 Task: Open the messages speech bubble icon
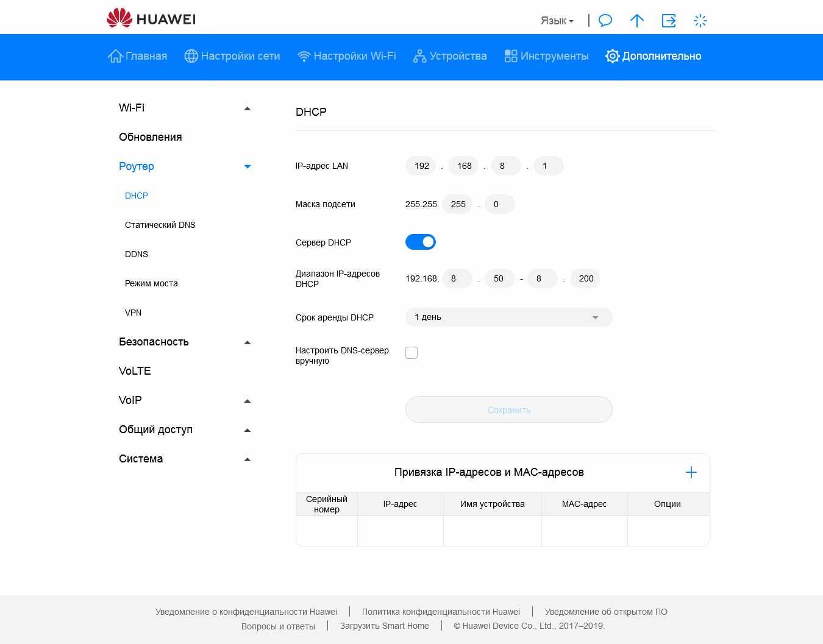(605, 21)
